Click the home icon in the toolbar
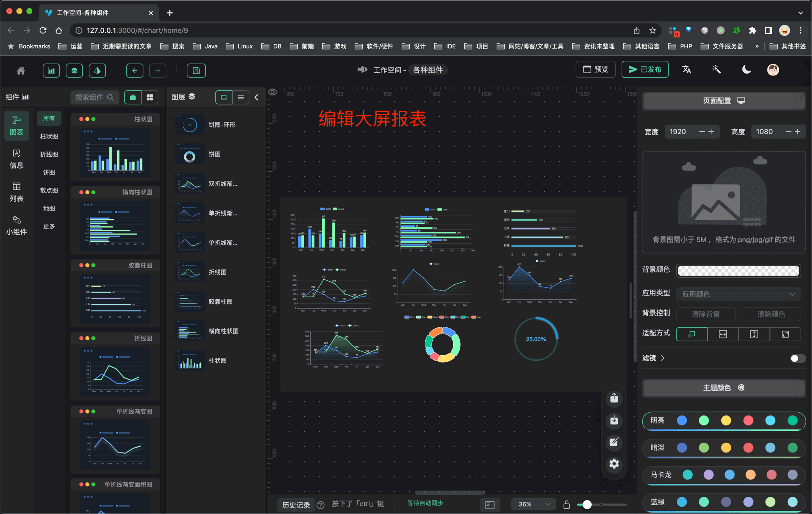This screenshot has height=514, width=812. pos(21,71)
